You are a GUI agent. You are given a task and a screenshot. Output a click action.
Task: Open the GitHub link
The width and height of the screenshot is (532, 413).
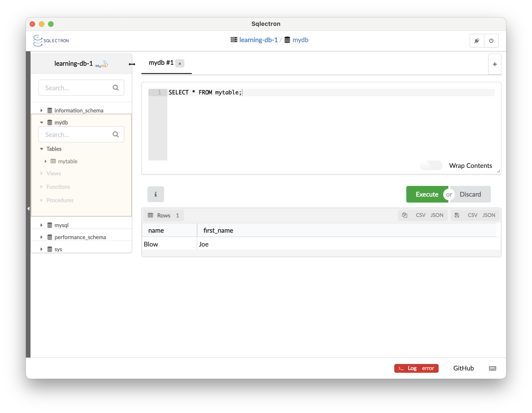(463, 368)
